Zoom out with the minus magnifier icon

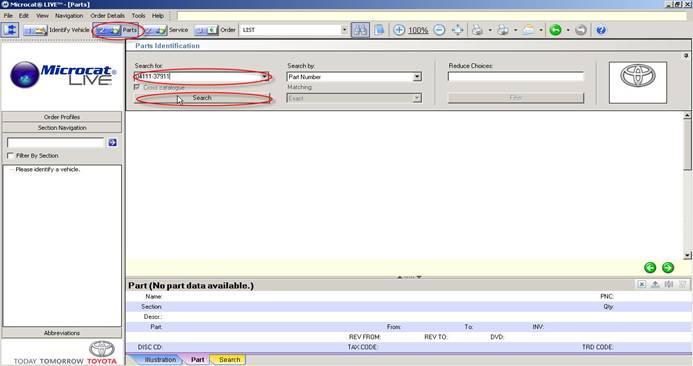tap(439, 30)
